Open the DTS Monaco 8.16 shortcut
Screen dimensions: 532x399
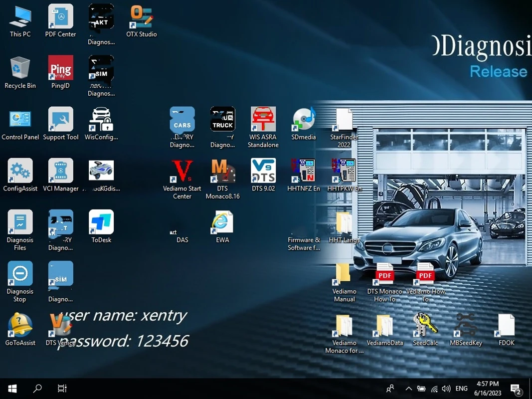pyautogui.click(x=222, y=172)
